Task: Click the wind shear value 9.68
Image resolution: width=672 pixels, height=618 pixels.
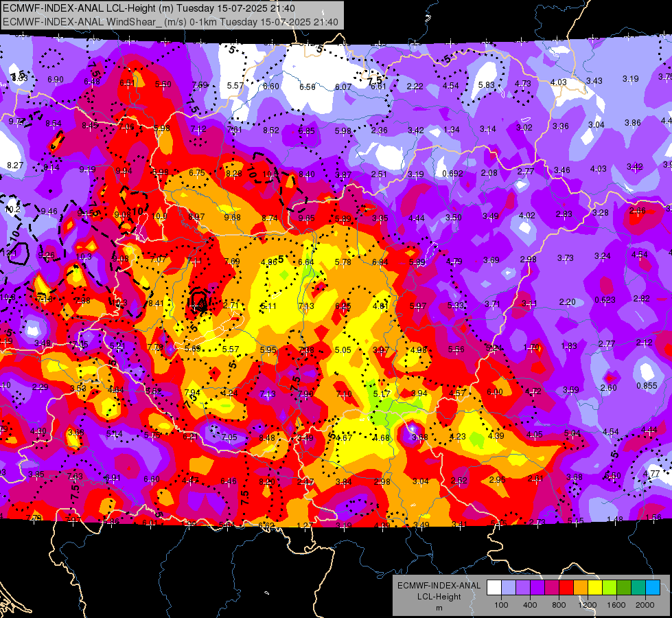Action: 232,218
